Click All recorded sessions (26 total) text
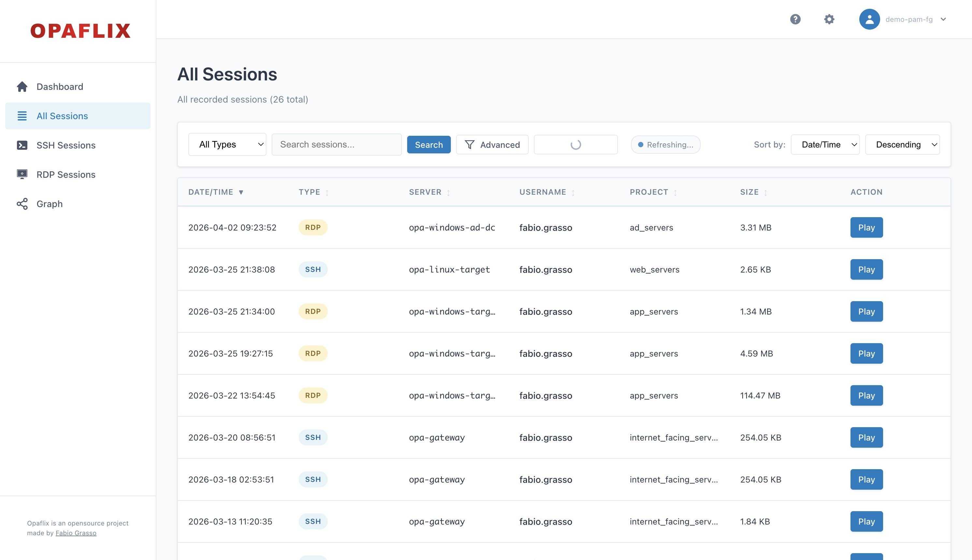The width and height of the screenshot is (972, 560). coord(242,99)
